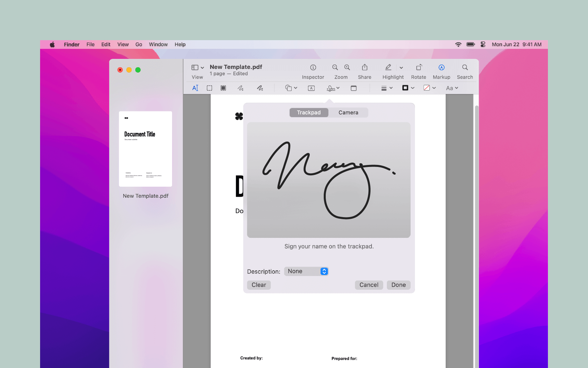
Task: Insert a text box with the Text tool
Action: click(311, 88)
